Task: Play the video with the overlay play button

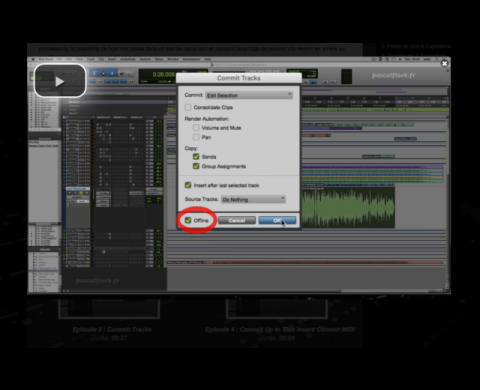Action: coord(60,81)
